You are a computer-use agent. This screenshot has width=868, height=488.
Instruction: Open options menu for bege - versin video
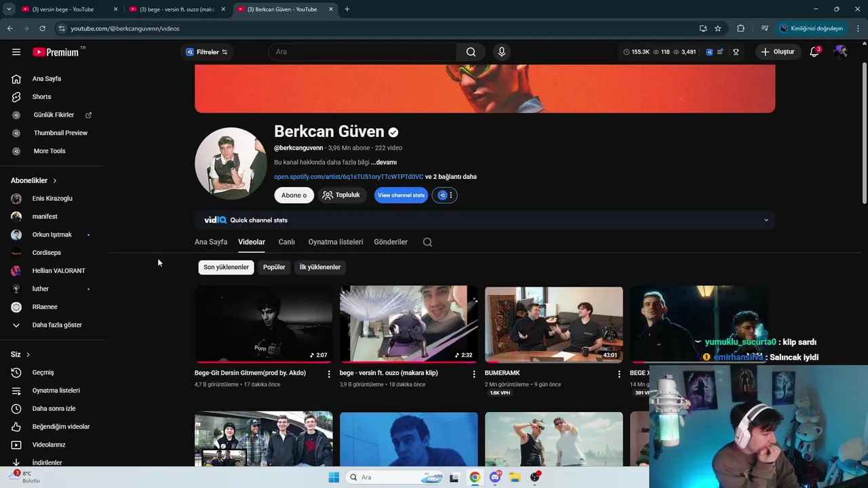click(474, 373)
